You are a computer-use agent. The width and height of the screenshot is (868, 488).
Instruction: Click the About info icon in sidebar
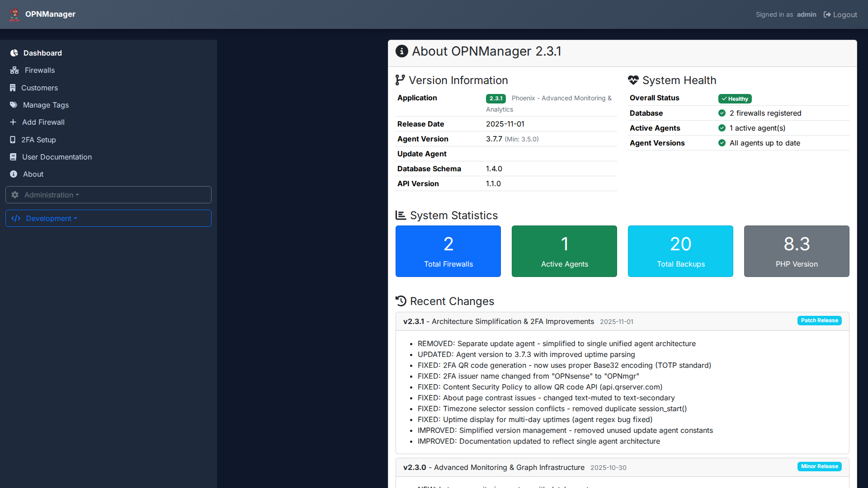14,174
